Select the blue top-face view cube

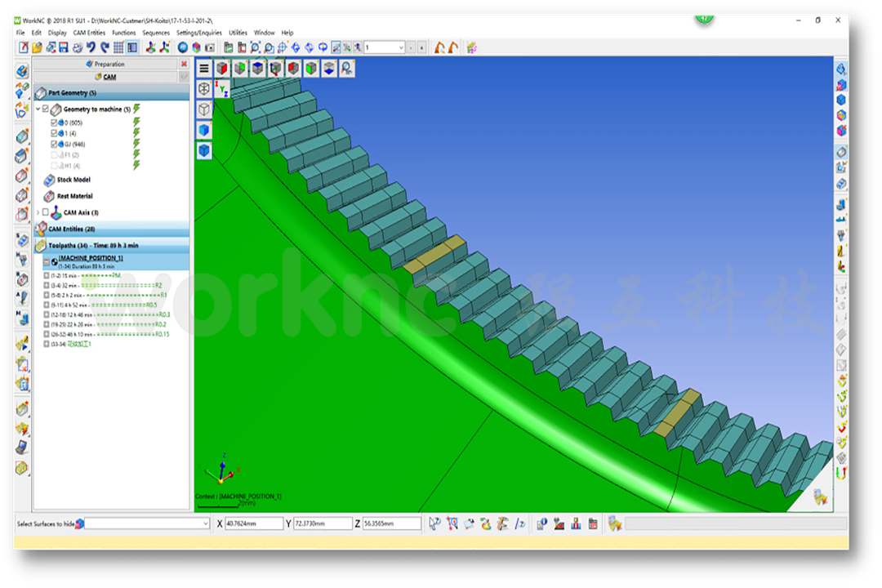pyautogui.click(x=257, y=69)
